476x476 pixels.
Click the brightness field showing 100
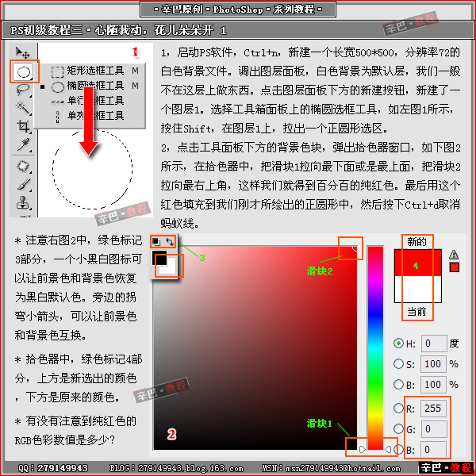click(434, 385)
